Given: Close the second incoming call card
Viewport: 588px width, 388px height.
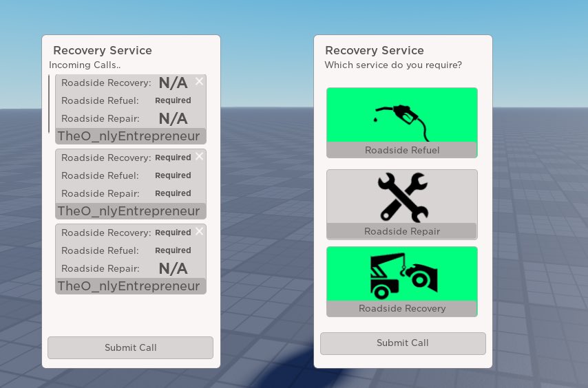Looking at the screenshot, I should click(199, 156).
